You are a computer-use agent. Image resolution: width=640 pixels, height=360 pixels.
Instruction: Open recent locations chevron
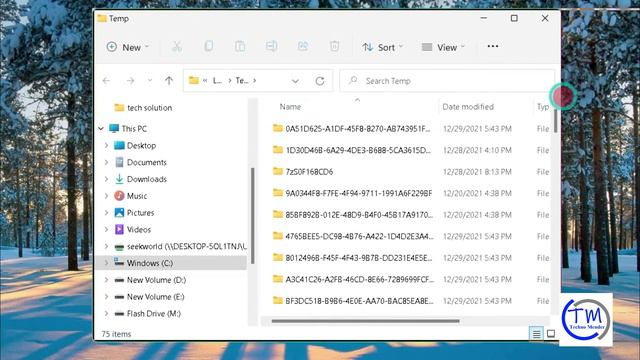150,81
